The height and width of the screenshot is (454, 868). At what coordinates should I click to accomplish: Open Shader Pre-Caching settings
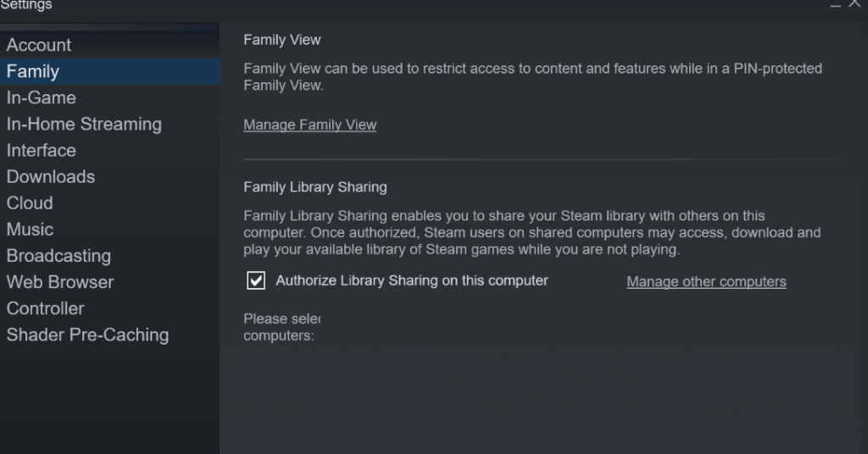click(87, 335)
